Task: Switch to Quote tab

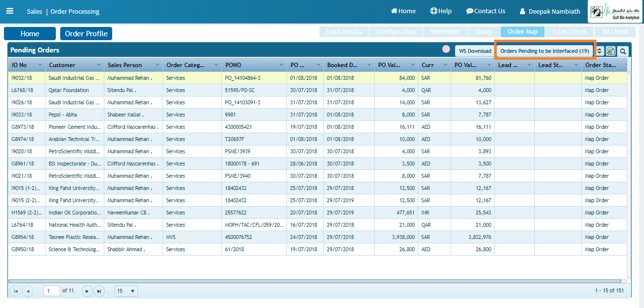Action: click(x=484, y=31)
